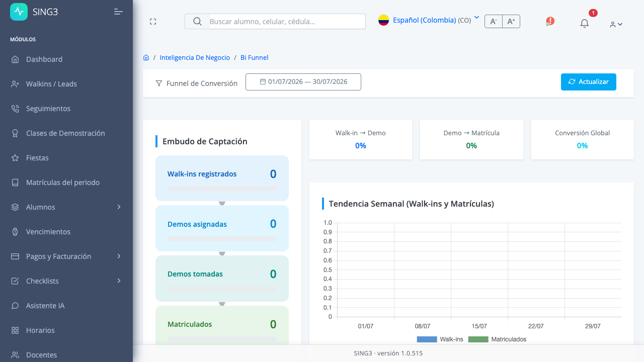The height and width of the screenshot is (362, 644).
Task: Click the red alert warning icon
Action: [x=550, y=21]
